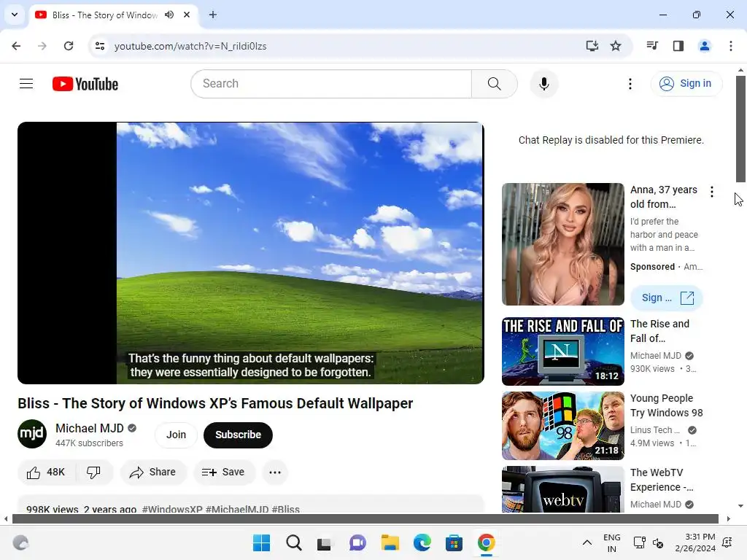
Task: Start voice search with microphone icon
Action: point(543,84)
